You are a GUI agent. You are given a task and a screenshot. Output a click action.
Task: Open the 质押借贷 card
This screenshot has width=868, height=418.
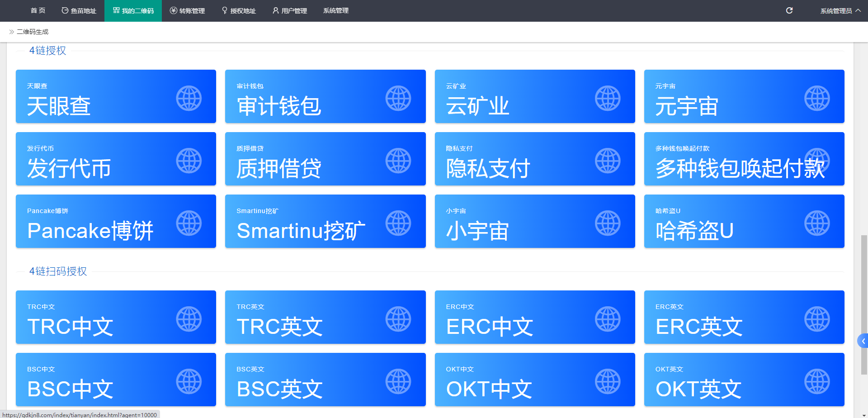tap(325, 159)
